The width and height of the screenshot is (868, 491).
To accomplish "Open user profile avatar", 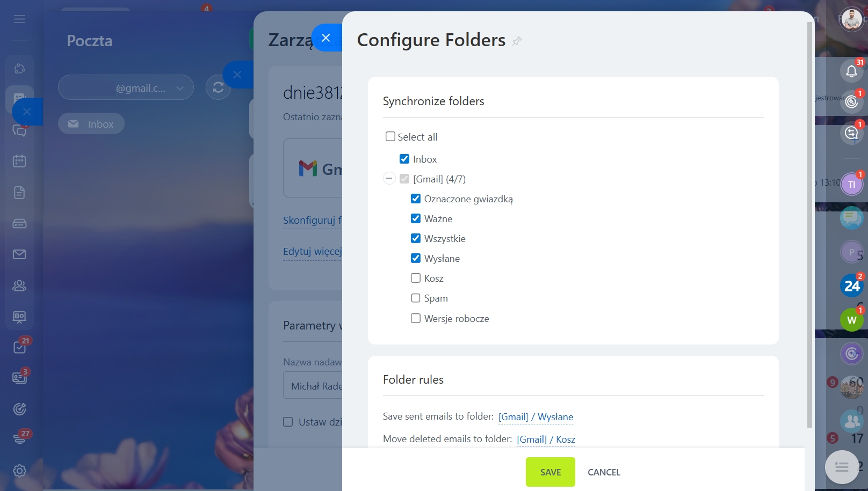I will 851,20.
